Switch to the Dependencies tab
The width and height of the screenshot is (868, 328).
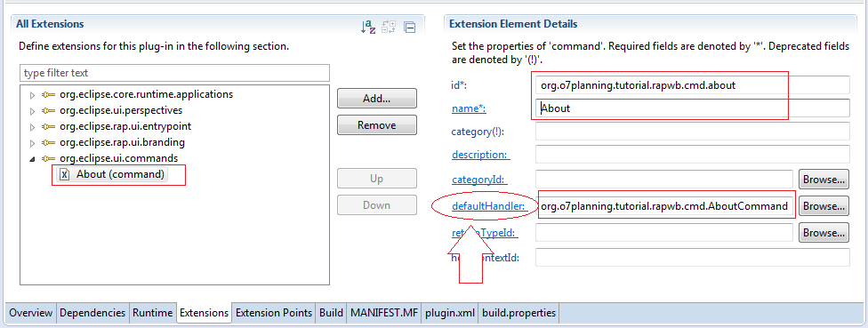pyautogui.click(x=92, y=313)
